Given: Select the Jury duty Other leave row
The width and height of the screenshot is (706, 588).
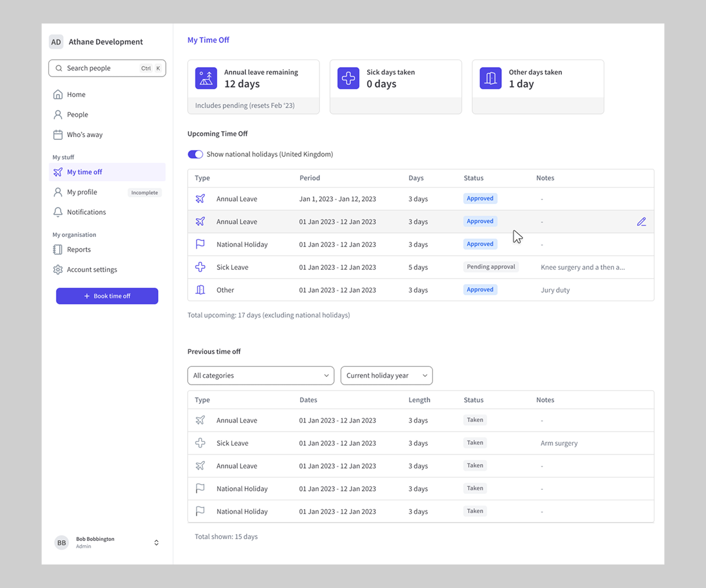Looking at the screenshot, I should (x=420, y=290).
